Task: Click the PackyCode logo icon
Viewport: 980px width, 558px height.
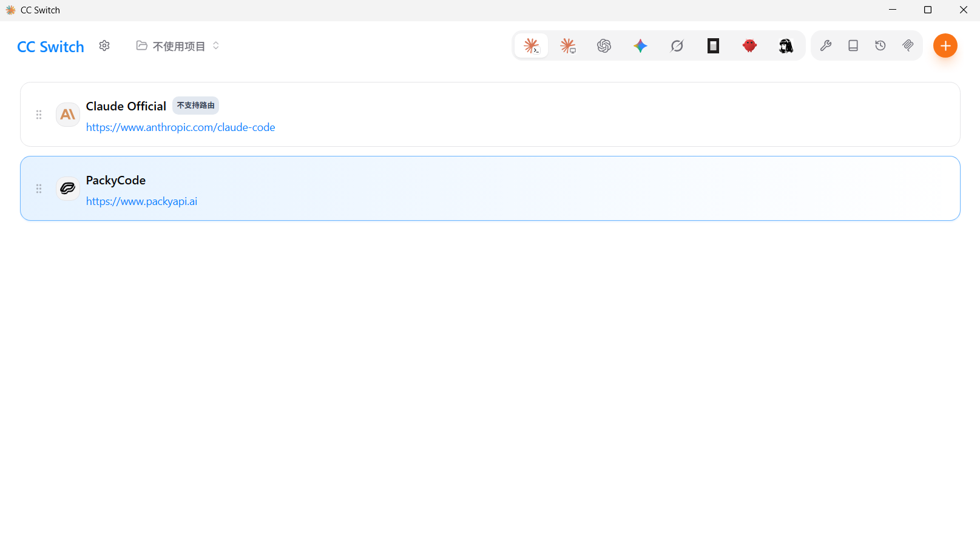Action: pos(68,189)
